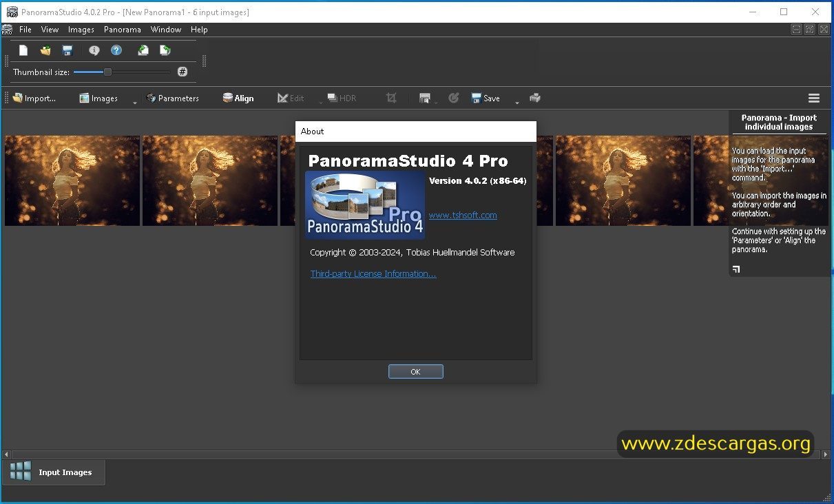Select the Images toolbar button
Image resolution: width=834 pixels, height=504 pixels.
click(98, 98)
